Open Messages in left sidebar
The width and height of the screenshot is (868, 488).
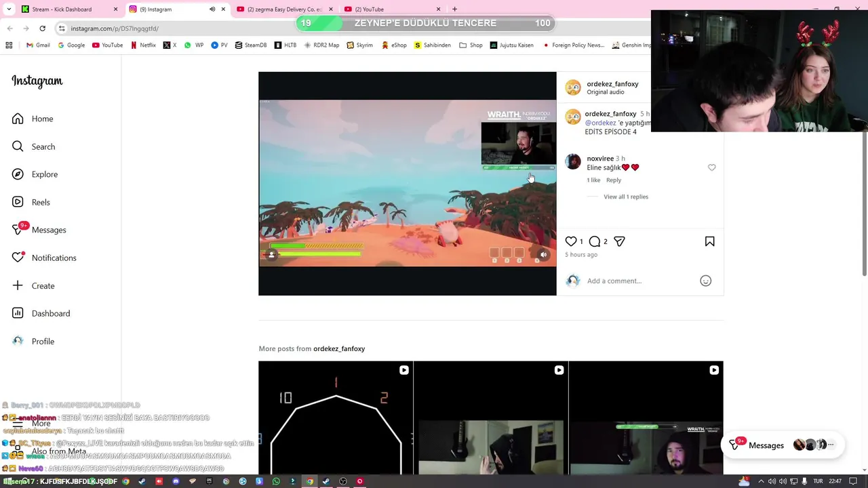(39, 230)
